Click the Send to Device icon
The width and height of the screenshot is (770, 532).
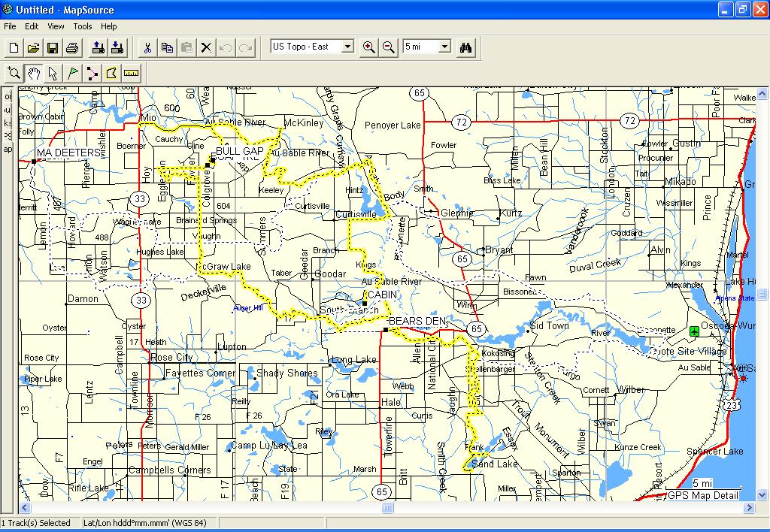(x=98, y=48)
